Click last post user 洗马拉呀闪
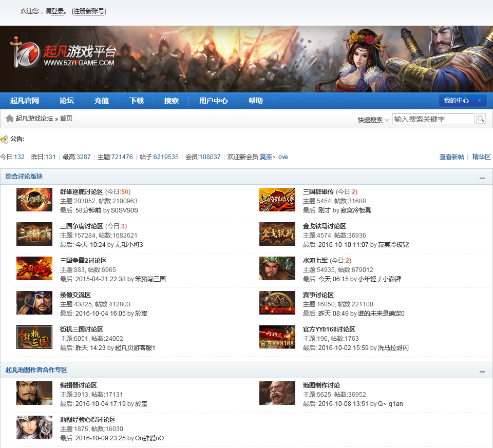Image resolution: width=493 pixels, height=448 pixels. 393,348
